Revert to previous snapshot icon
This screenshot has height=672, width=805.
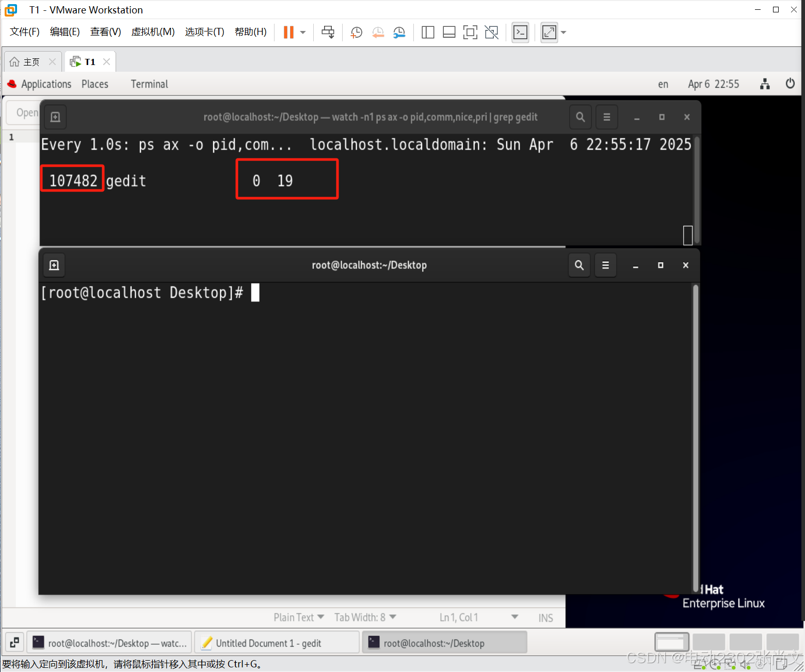tap(378, 33)
